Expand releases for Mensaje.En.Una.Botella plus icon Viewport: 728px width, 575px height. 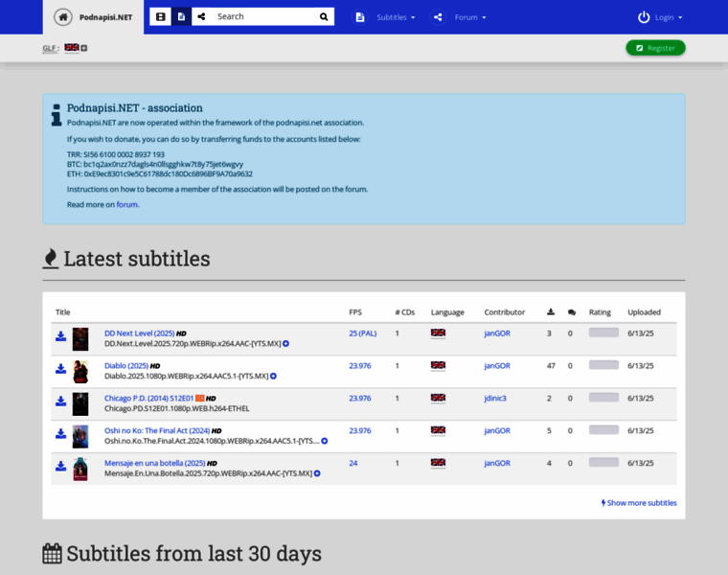(x=317, y=473)
